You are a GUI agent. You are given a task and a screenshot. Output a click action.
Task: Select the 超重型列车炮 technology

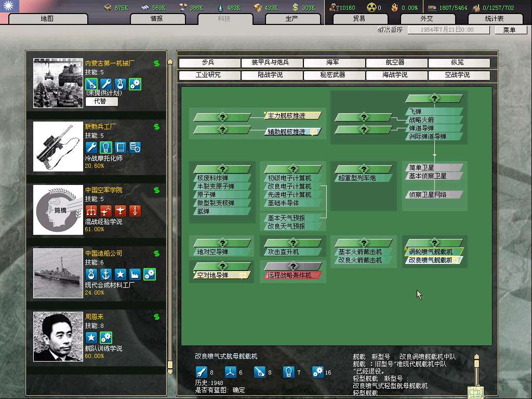pos(363,178)
